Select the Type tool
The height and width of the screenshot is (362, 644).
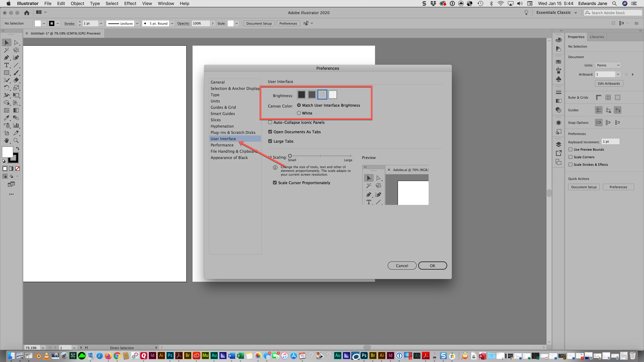coord(6,65)
